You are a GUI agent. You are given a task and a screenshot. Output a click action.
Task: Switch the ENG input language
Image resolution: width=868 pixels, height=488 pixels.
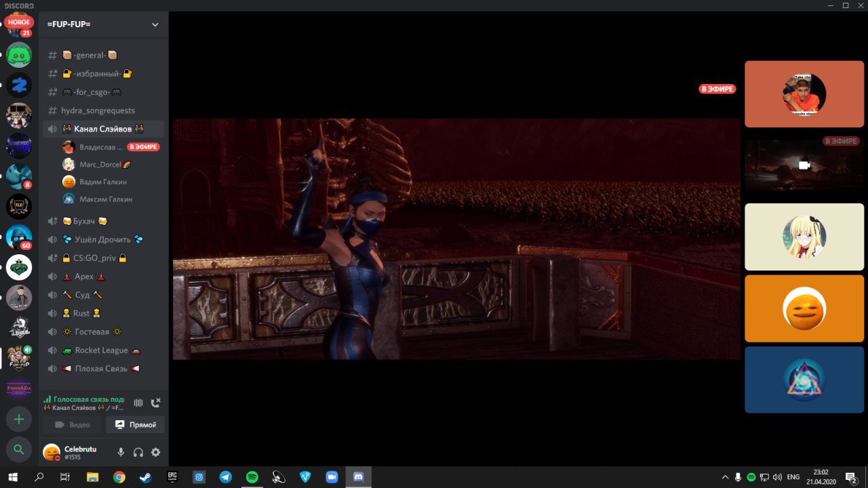point(793,477)
